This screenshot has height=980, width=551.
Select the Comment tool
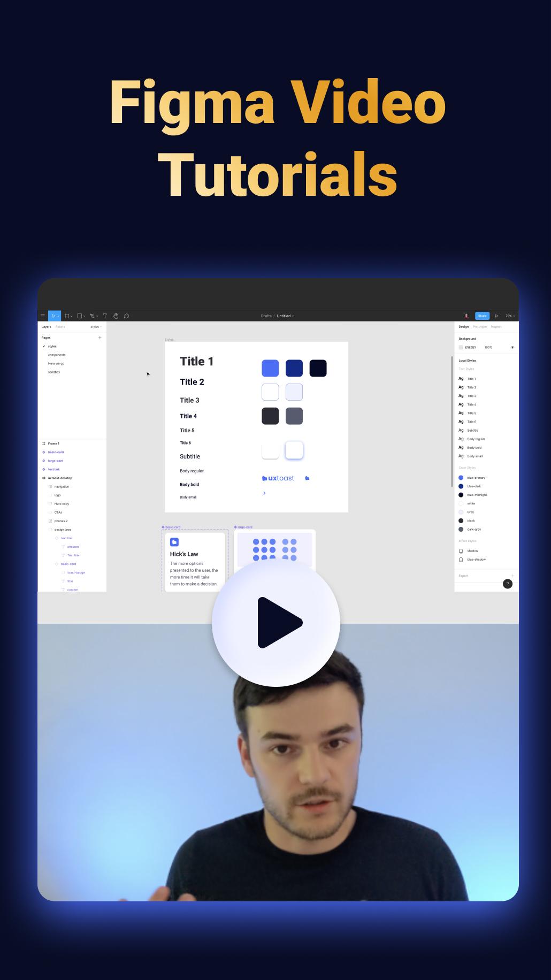[x=127, y=316]
